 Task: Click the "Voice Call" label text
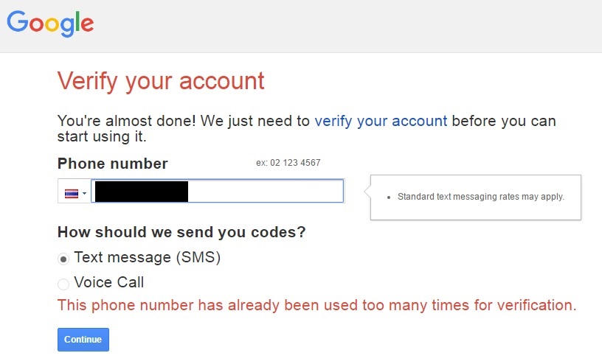[x=109, y=282]
